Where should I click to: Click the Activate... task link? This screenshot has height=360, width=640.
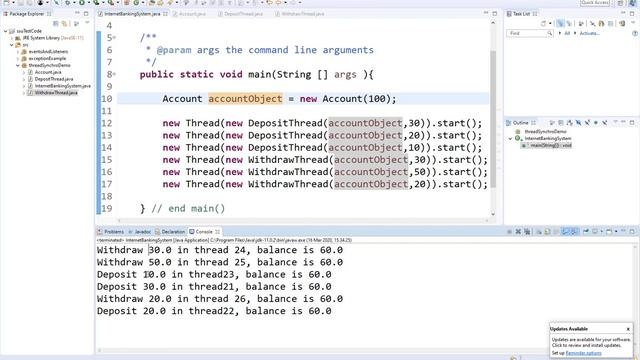(589, 33)
